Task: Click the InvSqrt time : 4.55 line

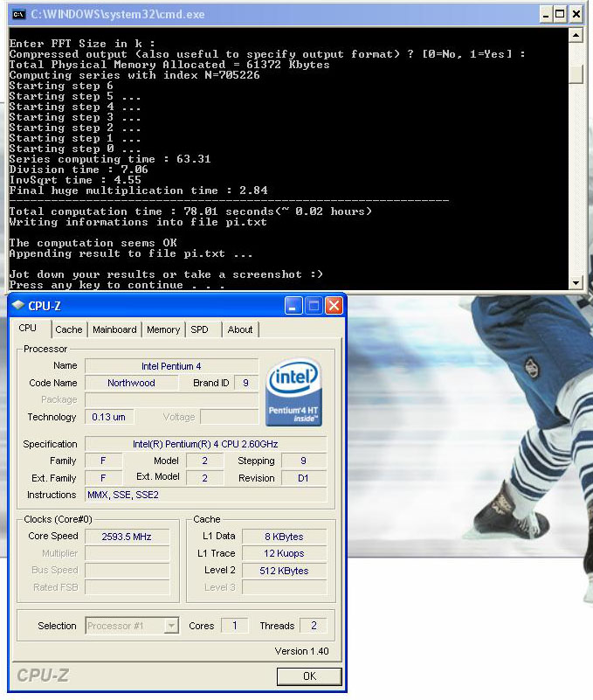Action: tap(75, 180)
